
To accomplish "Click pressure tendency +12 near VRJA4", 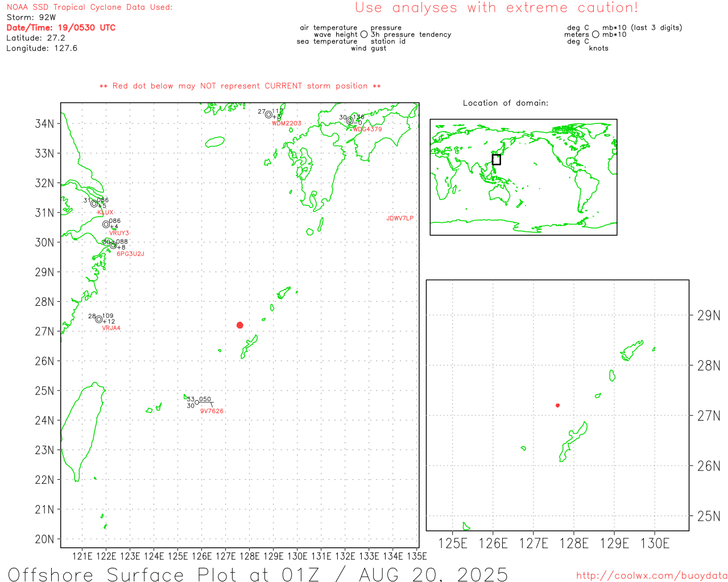I will [109, 322].
